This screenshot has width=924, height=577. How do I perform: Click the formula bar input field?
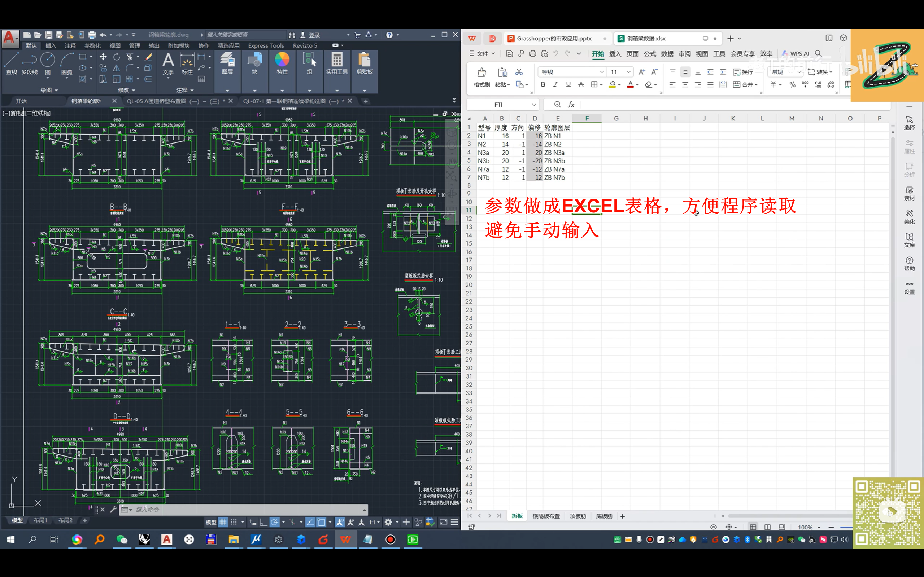tap(725, 105)
